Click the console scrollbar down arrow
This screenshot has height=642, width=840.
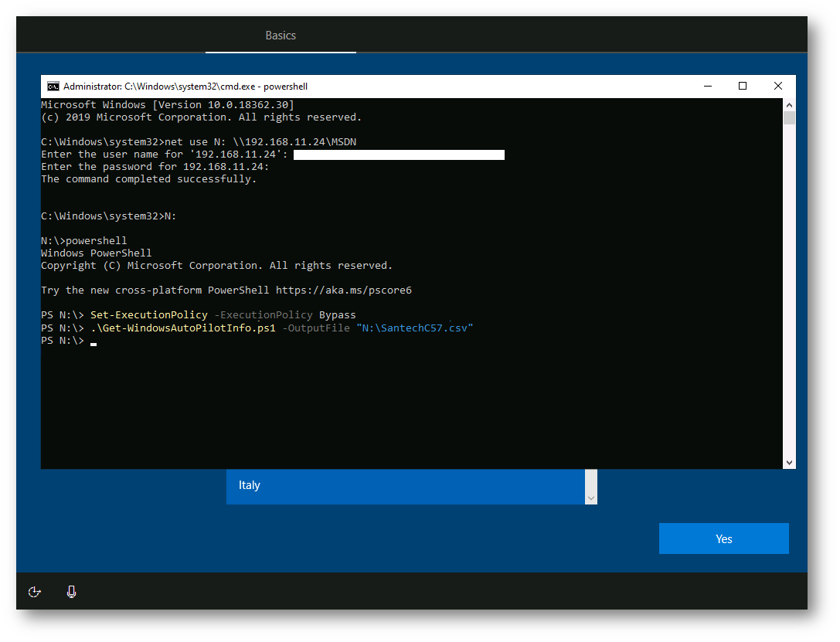point(789,462)
